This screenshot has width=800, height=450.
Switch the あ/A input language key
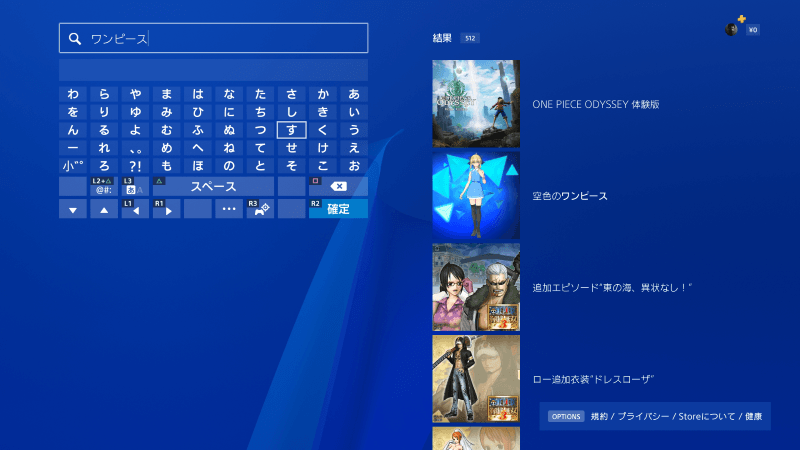(135, 187)
